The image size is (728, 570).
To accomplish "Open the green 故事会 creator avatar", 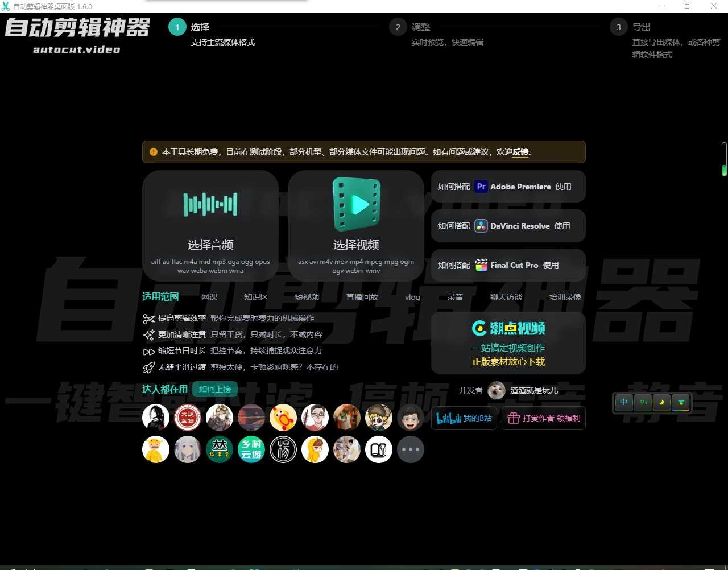I will 220,449.
